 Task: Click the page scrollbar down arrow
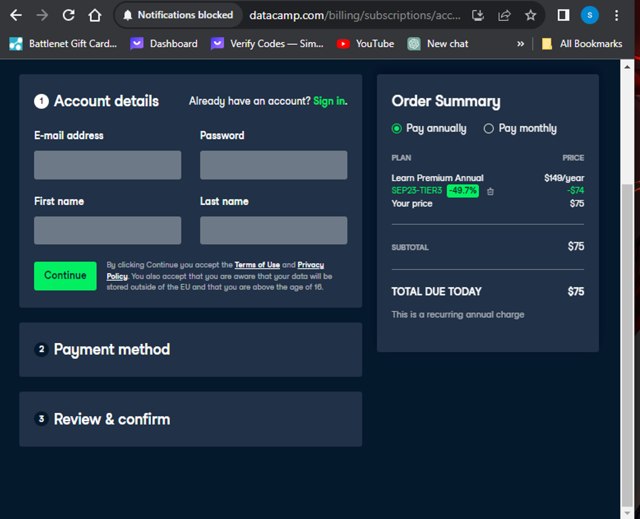coord(627,512)
